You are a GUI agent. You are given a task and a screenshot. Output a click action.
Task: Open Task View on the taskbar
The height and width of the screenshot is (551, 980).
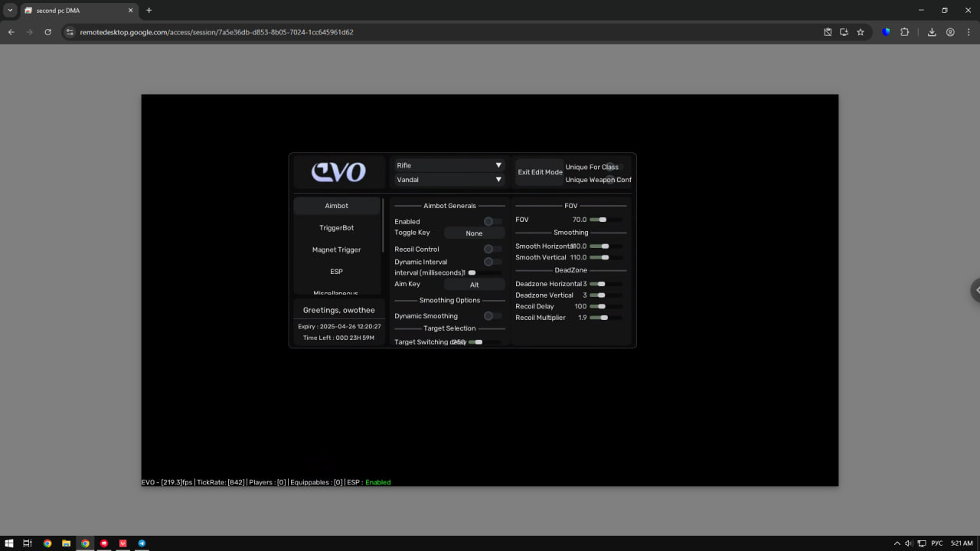[x=28, y=543]
